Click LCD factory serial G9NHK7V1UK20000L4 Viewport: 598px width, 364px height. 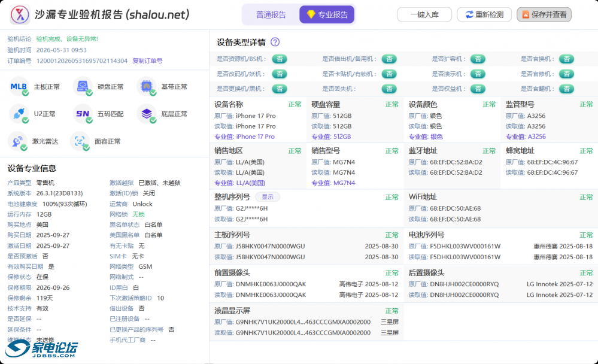point(303,322)
